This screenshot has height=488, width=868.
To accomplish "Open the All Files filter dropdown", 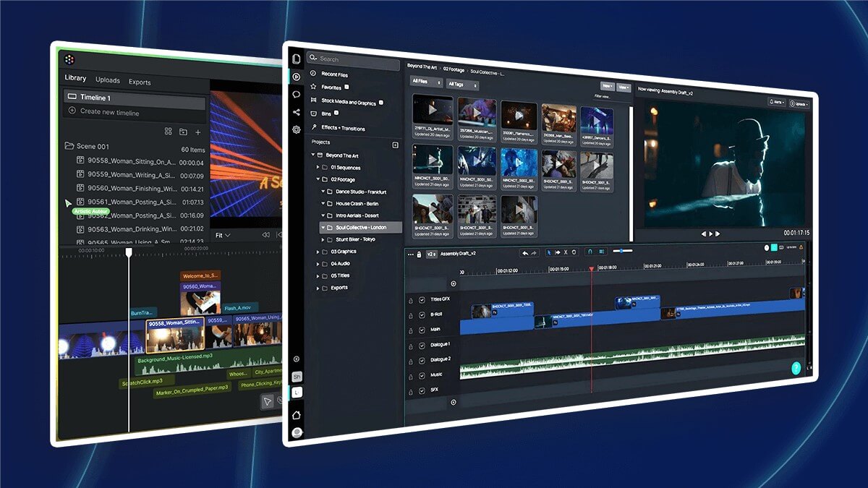I will (426, 82).
